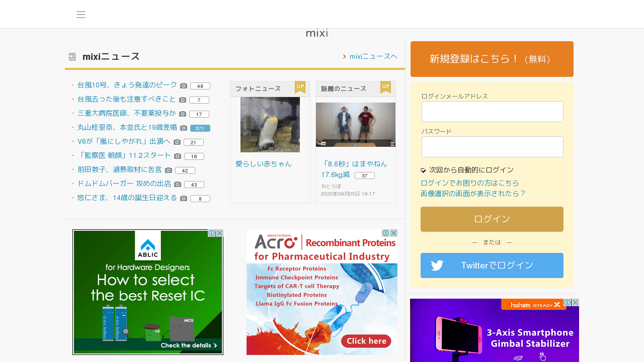Close the Acro Recombinant Proteins ad
This screenshot has width=644, height=362.
click(393, 233)
